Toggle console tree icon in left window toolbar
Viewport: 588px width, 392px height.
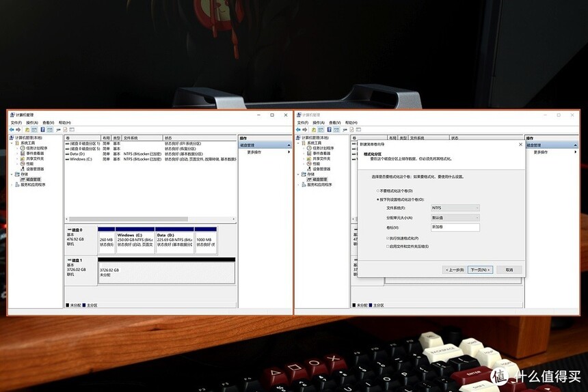pyautogui.click(x=34, y=130)
